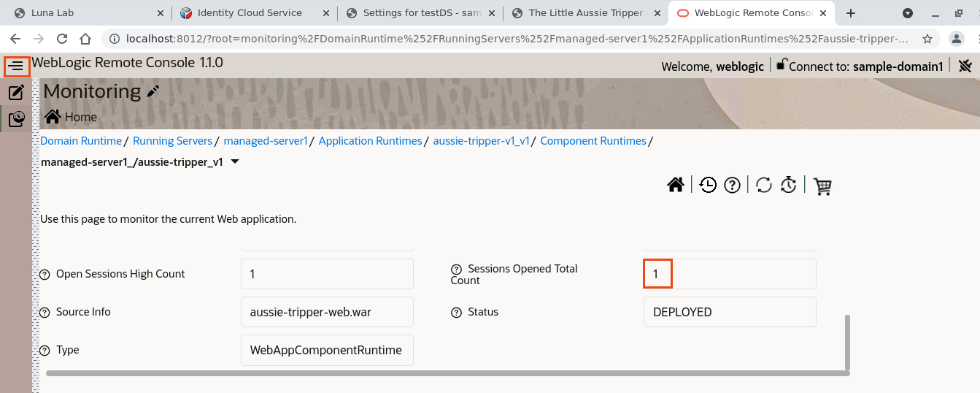Show help for Status field
The height and width of the screenshot is (393, 980).
coord(457,313)
